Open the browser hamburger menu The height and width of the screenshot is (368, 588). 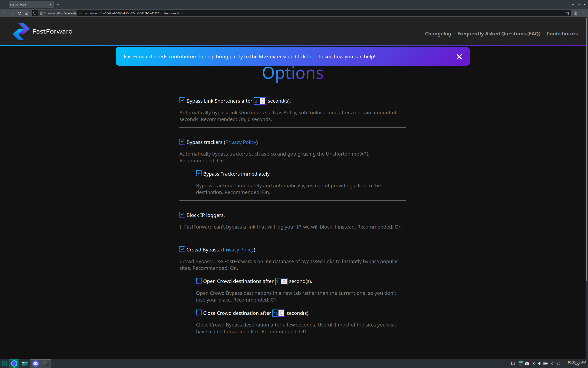[x=583, y=13]
